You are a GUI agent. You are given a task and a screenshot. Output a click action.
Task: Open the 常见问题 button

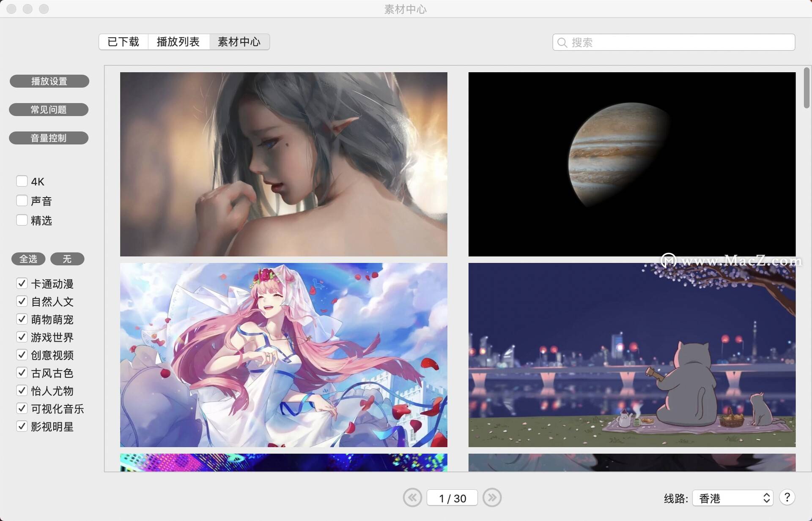pos(49,109)
